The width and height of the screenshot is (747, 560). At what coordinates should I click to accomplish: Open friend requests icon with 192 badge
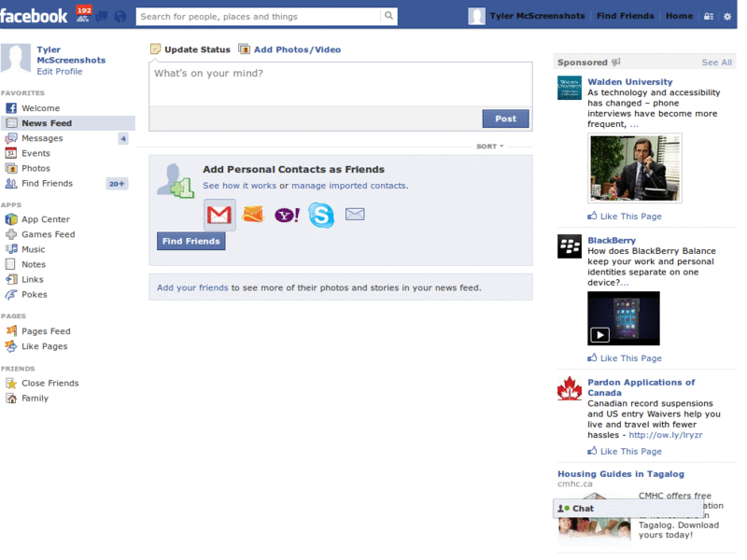click(83, 14)
